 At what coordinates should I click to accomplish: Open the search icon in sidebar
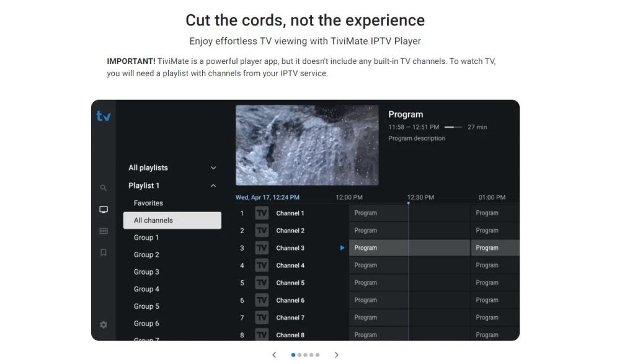tap(104, 188)
